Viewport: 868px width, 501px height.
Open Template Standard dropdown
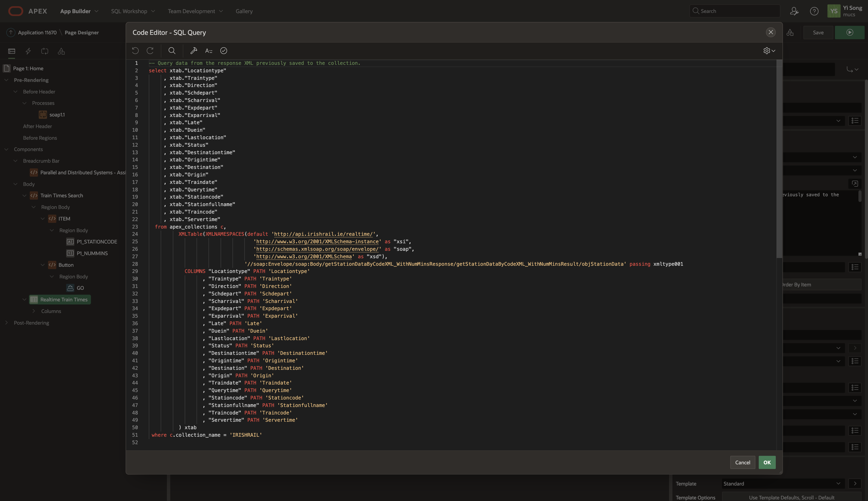[x=783, y=483]
